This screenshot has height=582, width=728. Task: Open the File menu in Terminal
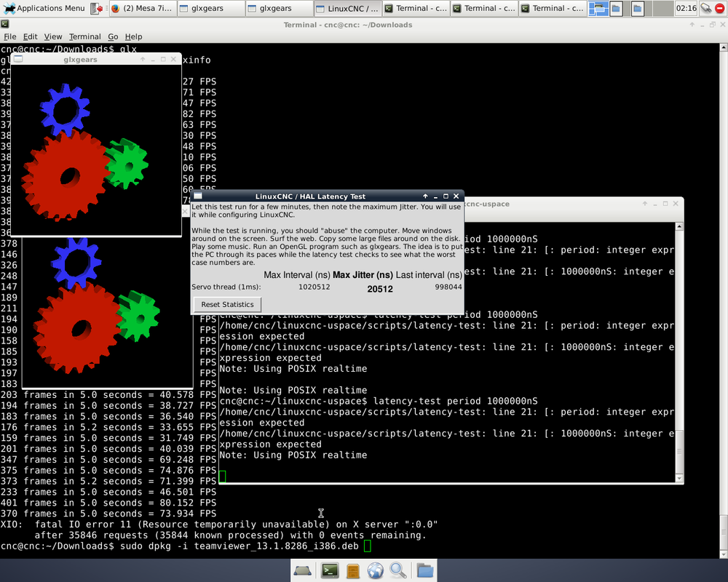pyautogui.click(x=9, y=36)
